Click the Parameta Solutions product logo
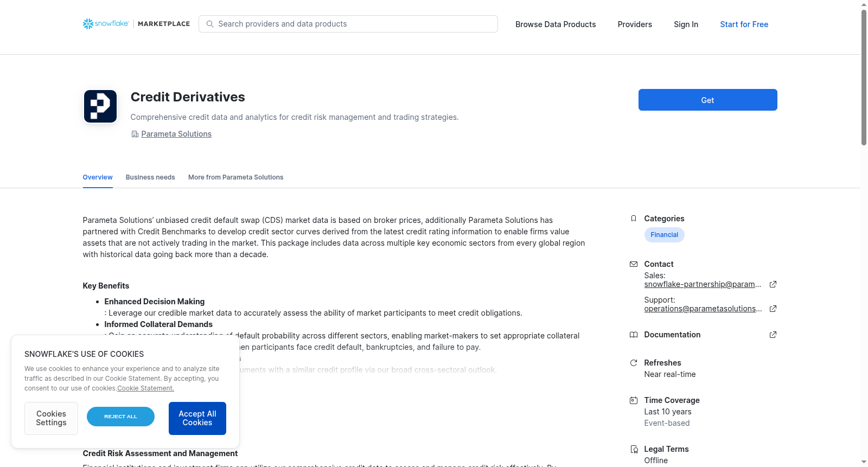 (100, 106)
